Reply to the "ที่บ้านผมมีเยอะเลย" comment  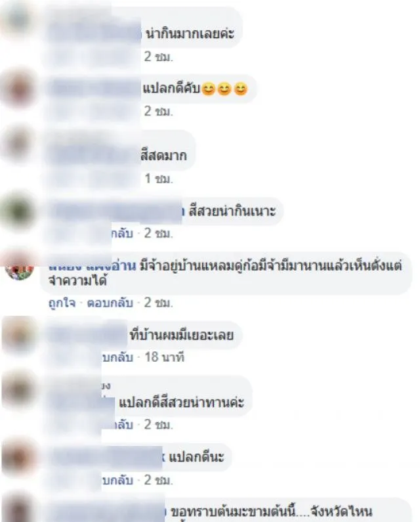coord(117,357)
